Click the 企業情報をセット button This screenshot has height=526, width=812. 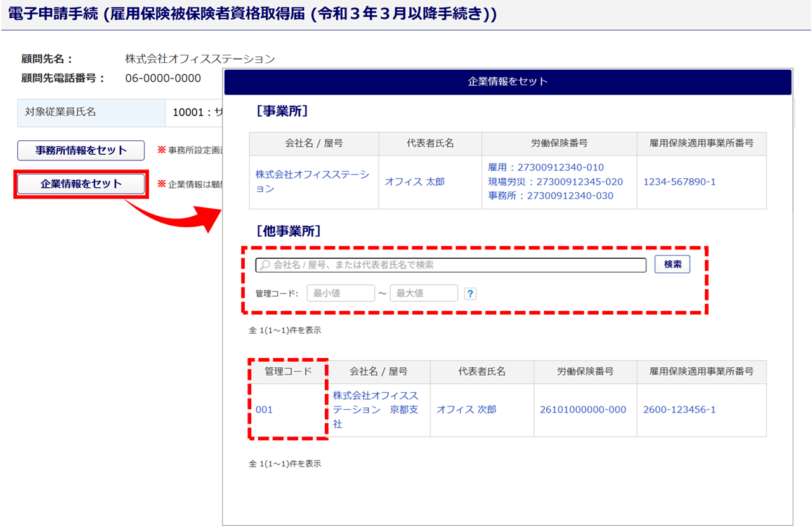tap(81, 184)
